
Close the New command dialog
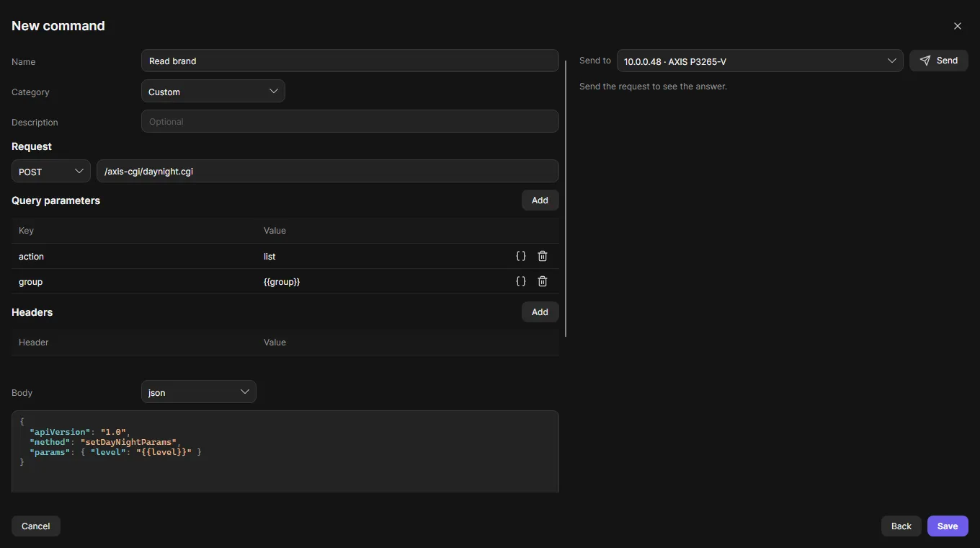tap(958, 26)
